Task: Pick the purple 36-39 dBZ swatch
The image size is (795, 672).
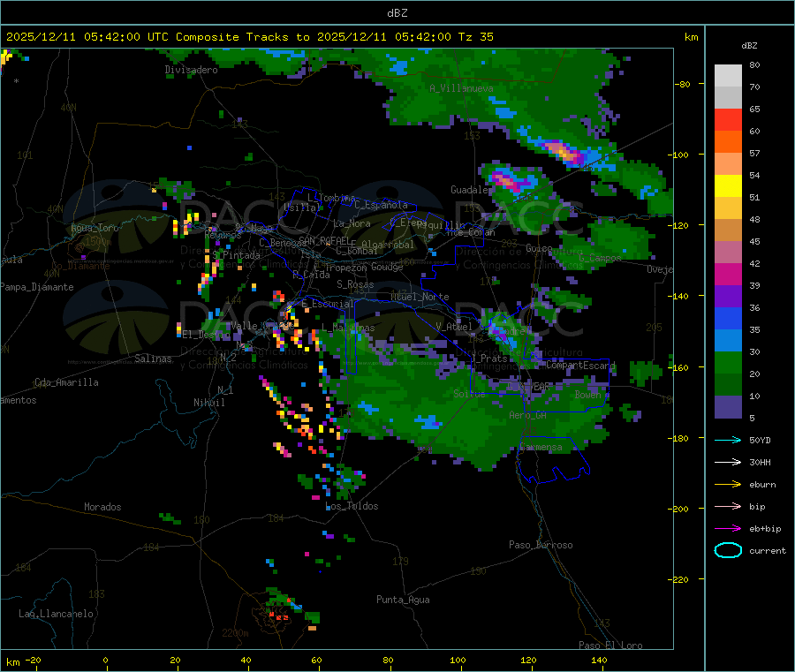Action: tap(728, 297)
